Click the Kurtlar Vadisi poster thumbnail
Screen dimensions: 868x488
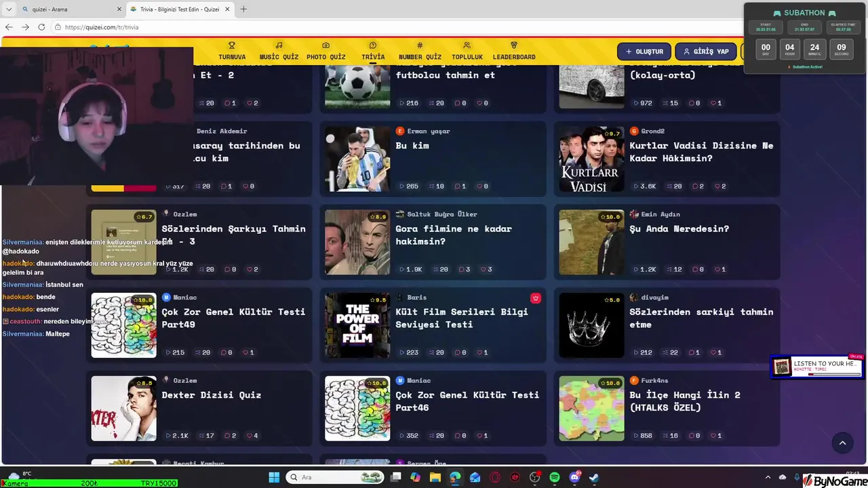[x=591, y=159]
